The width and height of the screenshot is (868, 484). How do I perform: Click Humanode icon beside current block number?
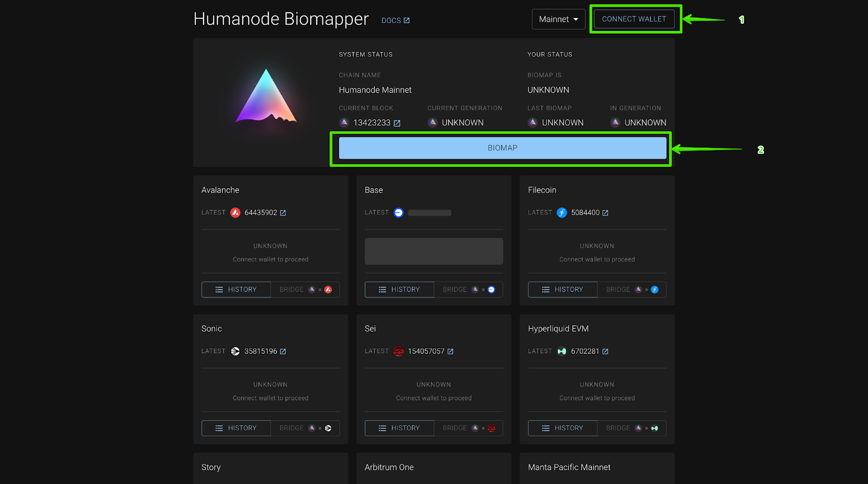344,122
